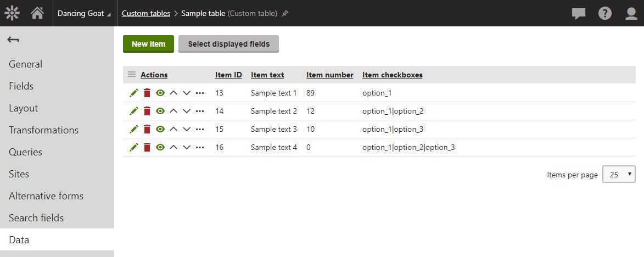This screenshot has height=257, width=644.
Task: Open Items per page dropdown
Action: pyautogui.click(x=619, y=175)
